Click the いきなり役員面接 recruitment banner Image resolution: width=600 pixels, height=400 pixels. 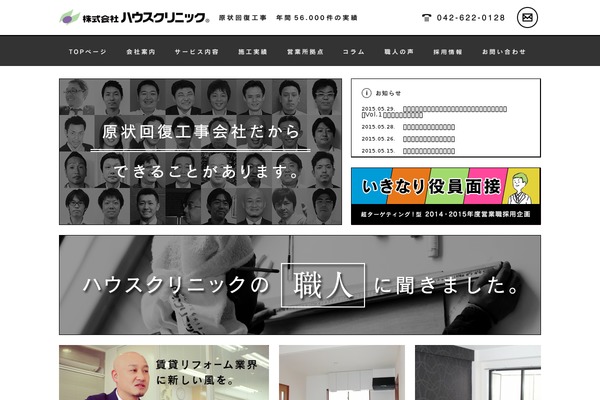(x=446, y=196)
